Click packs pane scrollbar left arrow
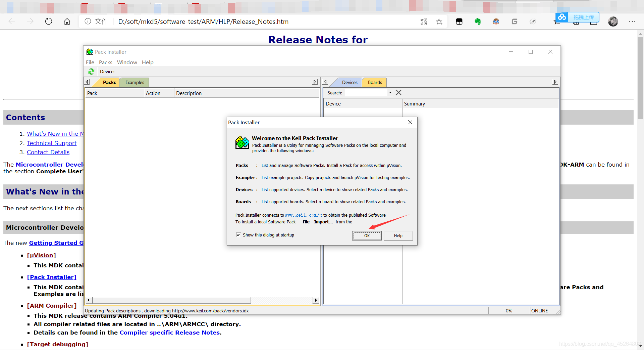Viewport: 644px width, 350px height. click(88, 300)
